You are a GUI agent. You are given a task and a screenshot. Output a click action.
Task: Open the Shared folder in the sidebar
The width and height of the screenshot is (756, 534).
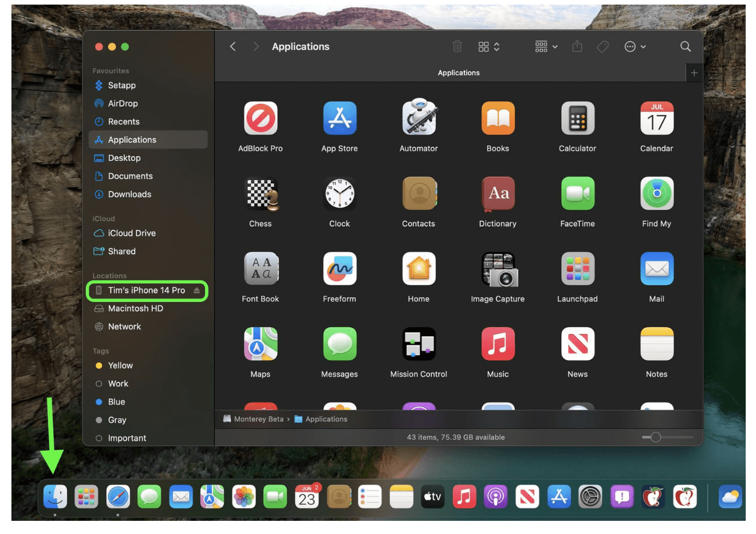148,252
